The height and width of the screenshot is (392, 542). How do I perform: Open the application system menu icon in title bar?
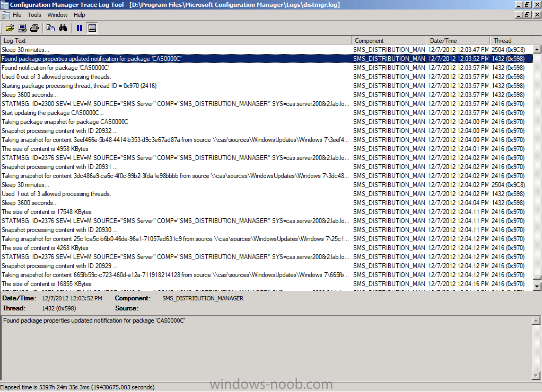pyautogui.click(x=4, y=4)
